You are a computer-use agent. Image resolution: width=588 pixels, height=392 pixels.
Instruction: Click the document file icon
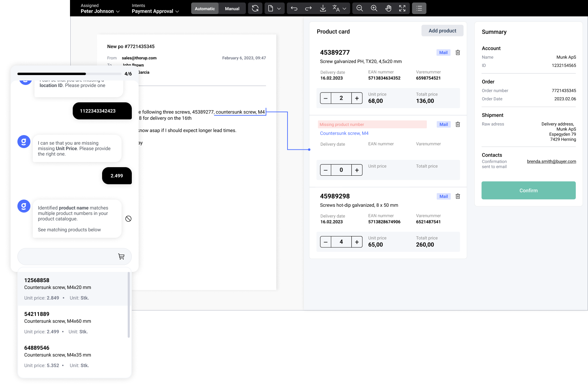[x=271, y=9]
